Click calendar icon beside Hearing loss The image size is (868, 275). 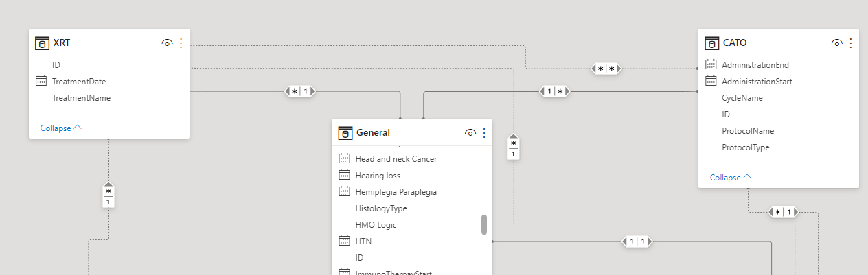point(345,175)
